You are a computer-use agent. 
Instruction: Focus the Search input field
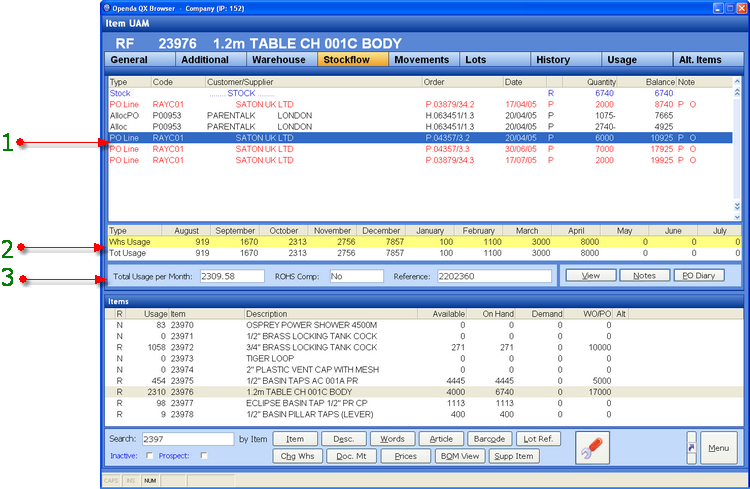point(188,439)
